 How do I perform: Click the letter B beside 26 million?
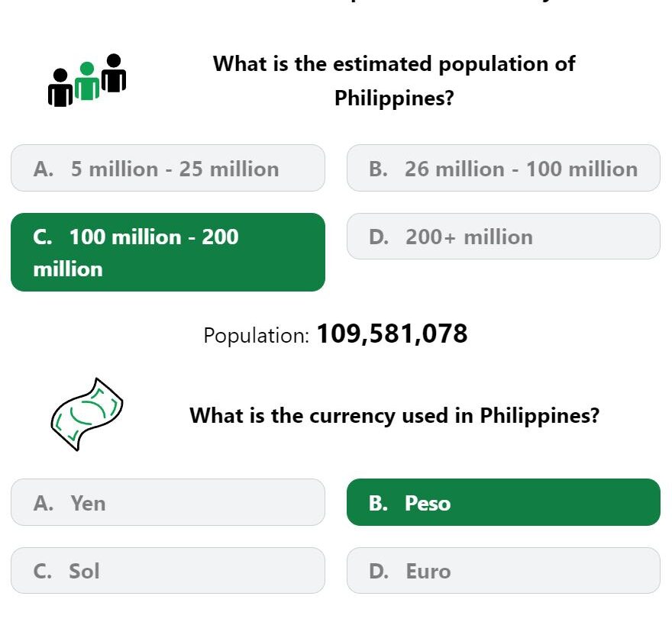379,169
